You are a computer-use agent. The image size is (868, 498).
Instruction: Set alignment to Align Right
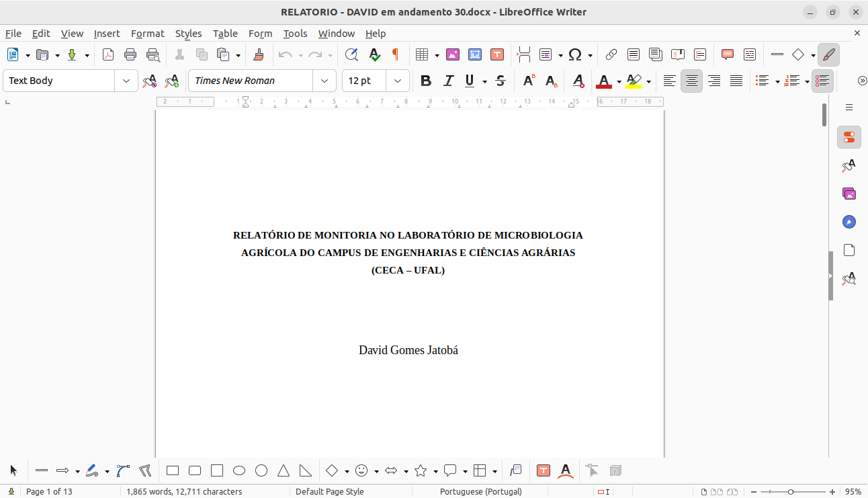pyautogui.click(x=714, y=81)
